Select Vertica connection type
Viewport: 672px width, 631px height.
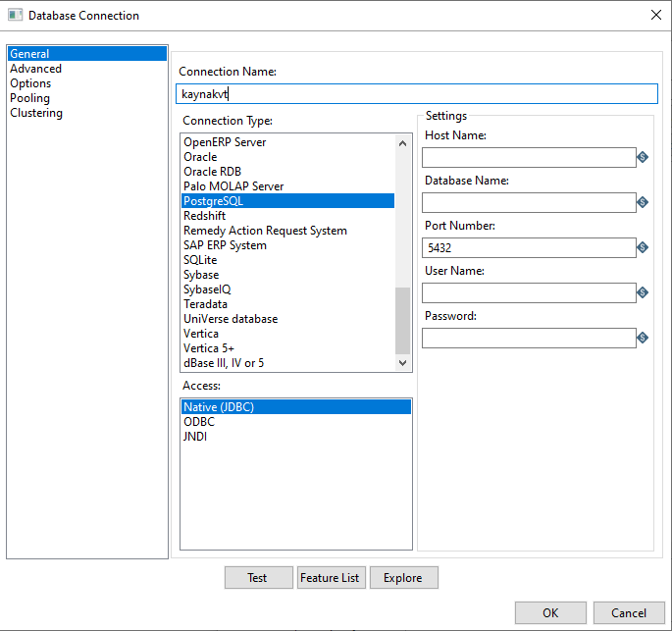(287, 334)
